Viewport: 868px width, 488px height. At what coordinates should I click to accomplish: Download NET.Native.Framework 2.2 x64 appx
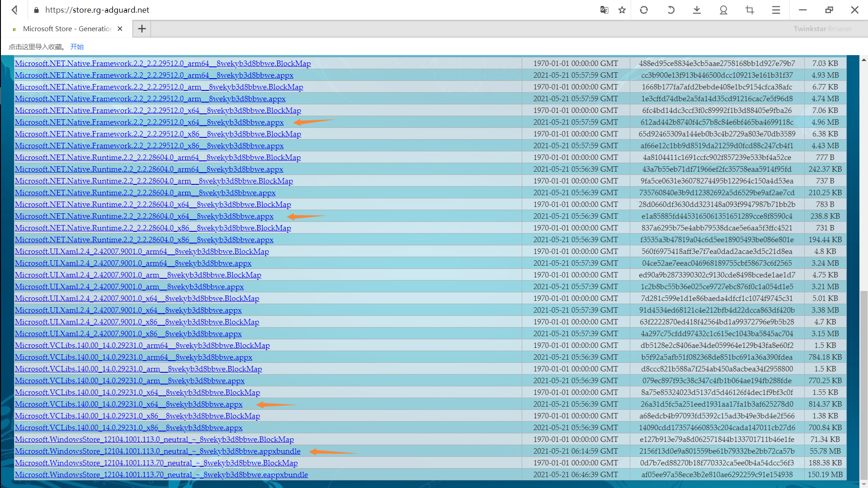click(149, 122)
